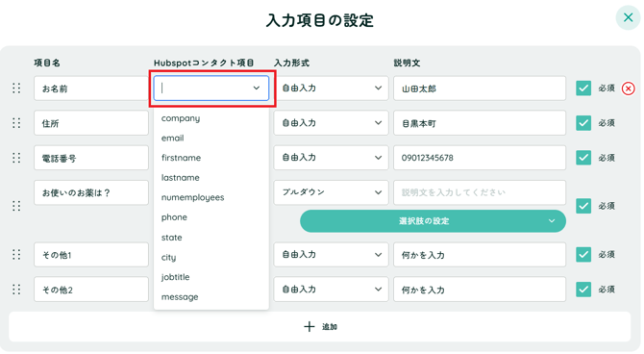Toggle 必須 checkbox for 電話番号 row
The image size is (644, 354).
pyautogui.click(x=583, y=158)
